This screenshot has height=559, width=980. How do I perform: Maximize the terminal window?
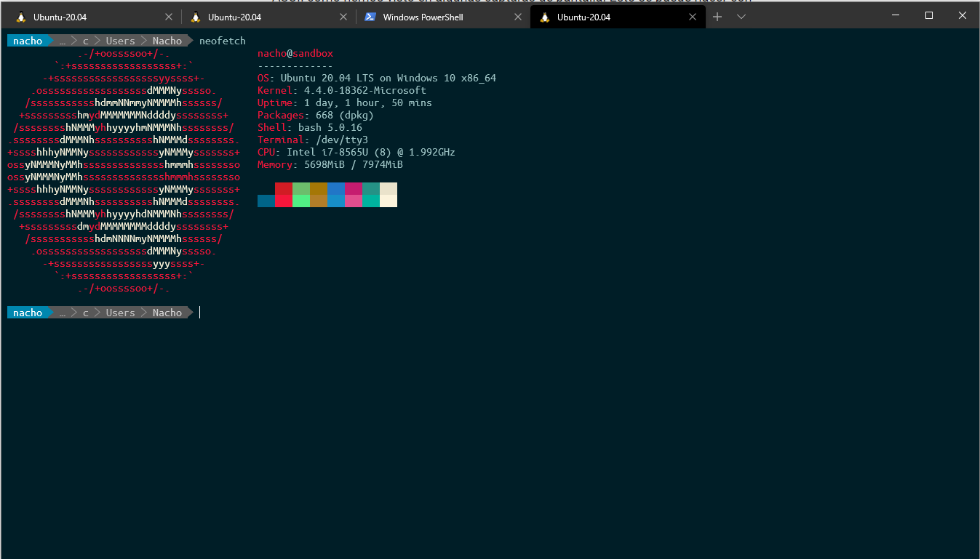929,15
